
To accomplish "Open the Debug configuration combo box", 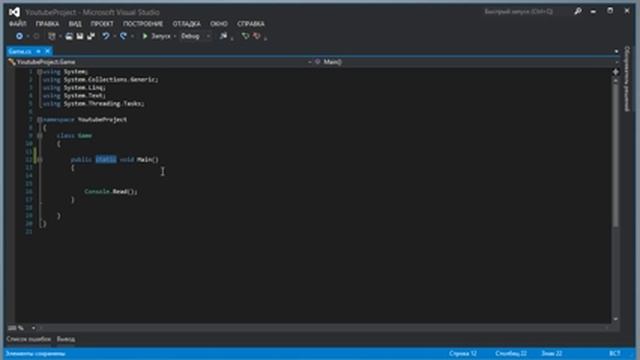I will click(x=196, y=36).
